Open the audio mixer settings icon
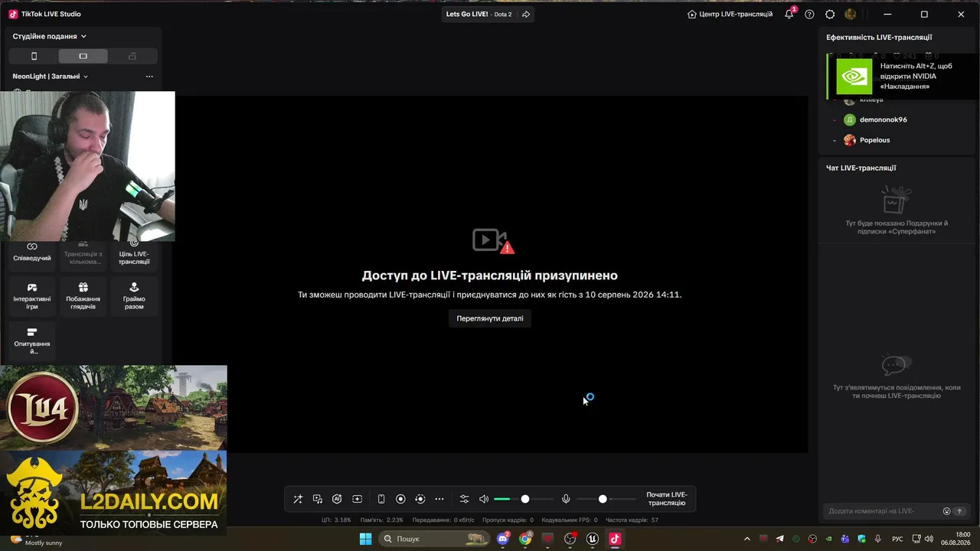The width and height of the screenshot is (980, 551). coord(464,499)
